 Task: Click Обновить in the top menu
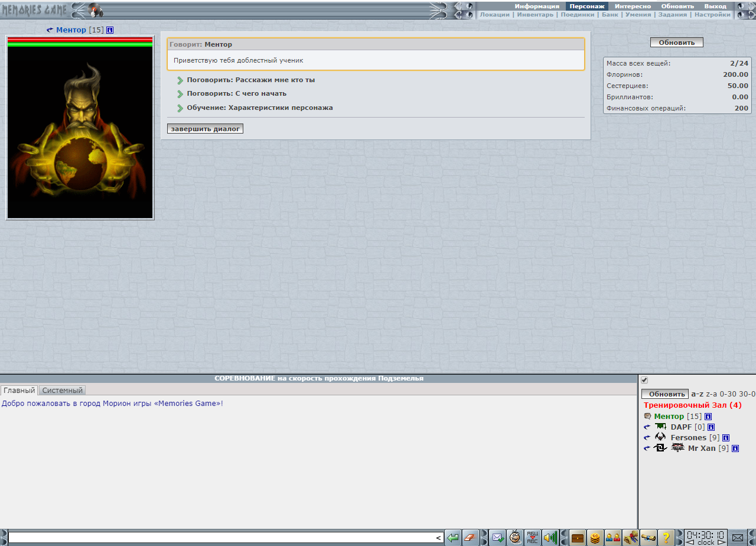click(677, 6)
